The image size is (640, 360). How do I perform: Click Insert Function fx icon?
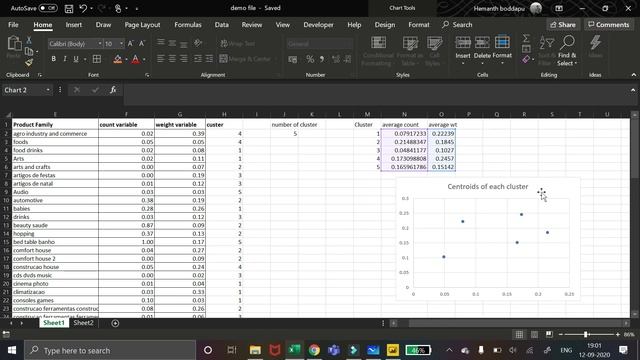coord(113,90)
